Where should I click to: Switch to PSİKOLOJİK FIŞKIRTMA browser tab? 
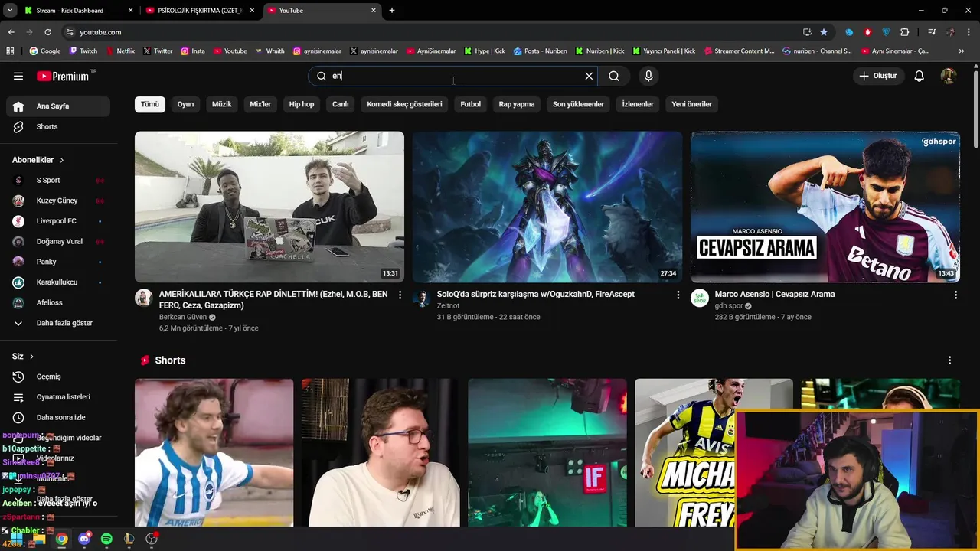click(x=200, y=11)
